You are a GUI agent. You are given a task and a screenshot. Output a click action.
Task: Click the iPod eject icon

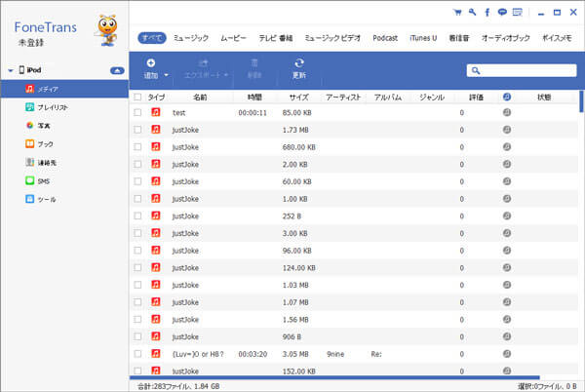coord(116,71)
